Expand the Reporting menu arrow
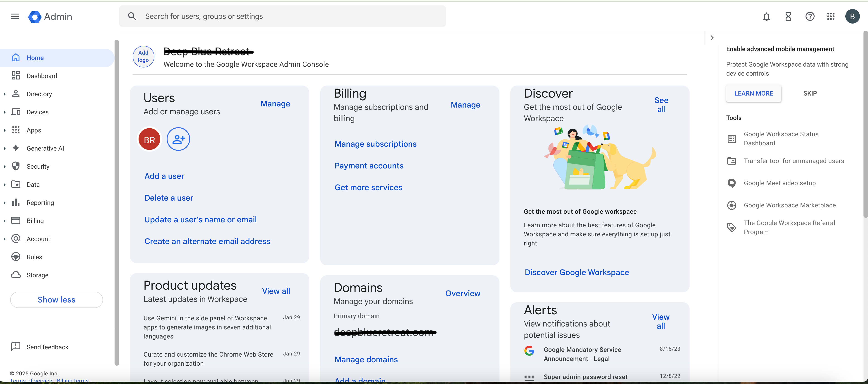The image size is (868, 384). [4, 203]
